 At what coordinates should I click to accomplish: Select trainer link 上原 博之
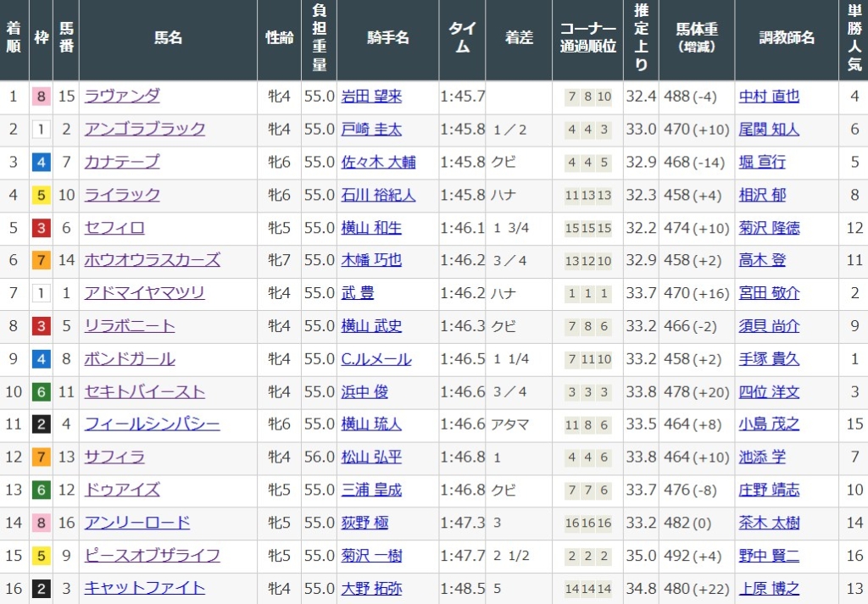pyautogui.click(x=768, y=588)
